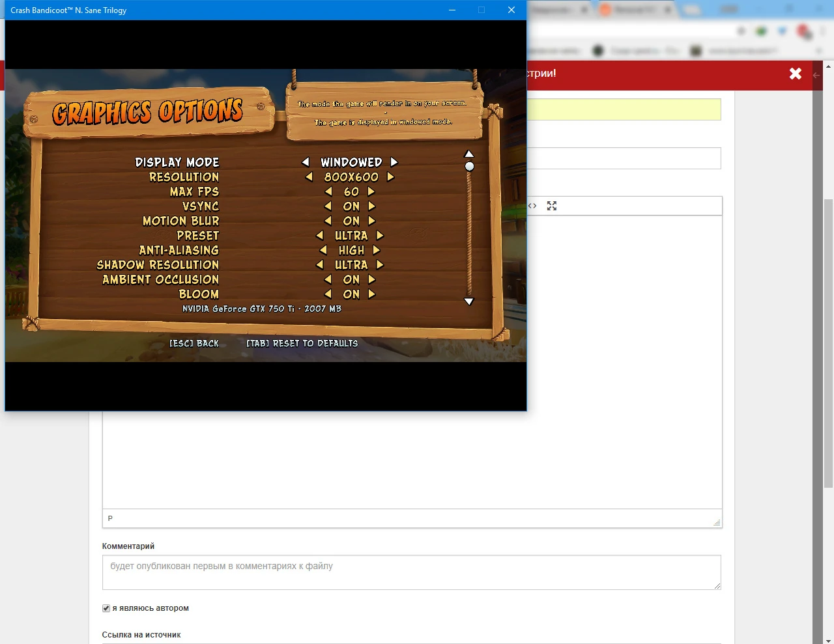Viewport: 834px width, 644px height.
Task: Uncheck the 'я являюсь автором' checkbox
Action: (x=106, y=608)
